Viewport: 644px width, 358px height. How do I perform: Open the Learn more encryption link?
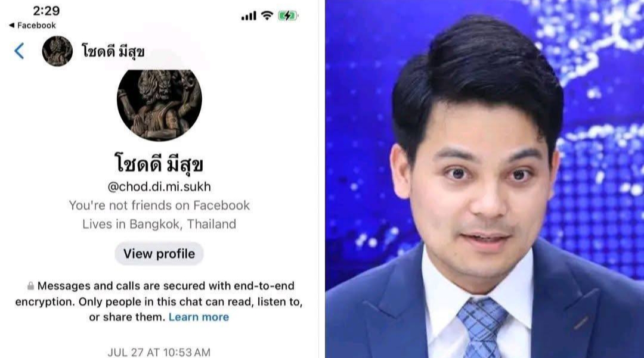[199, 317]
